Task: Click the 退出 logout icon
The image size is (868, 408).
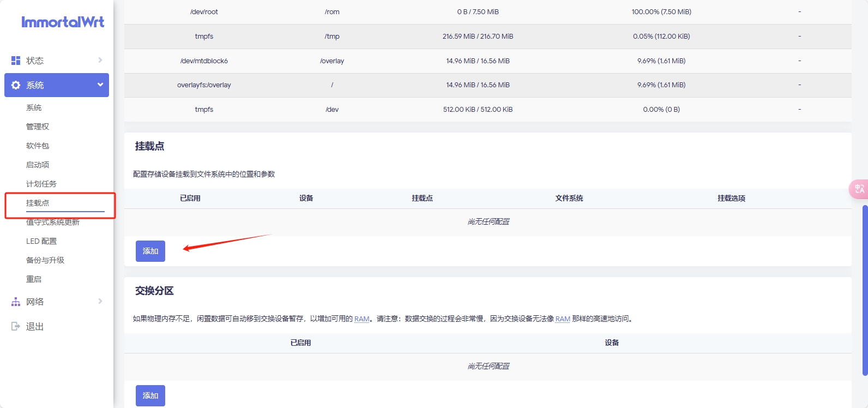Action: 16,326
